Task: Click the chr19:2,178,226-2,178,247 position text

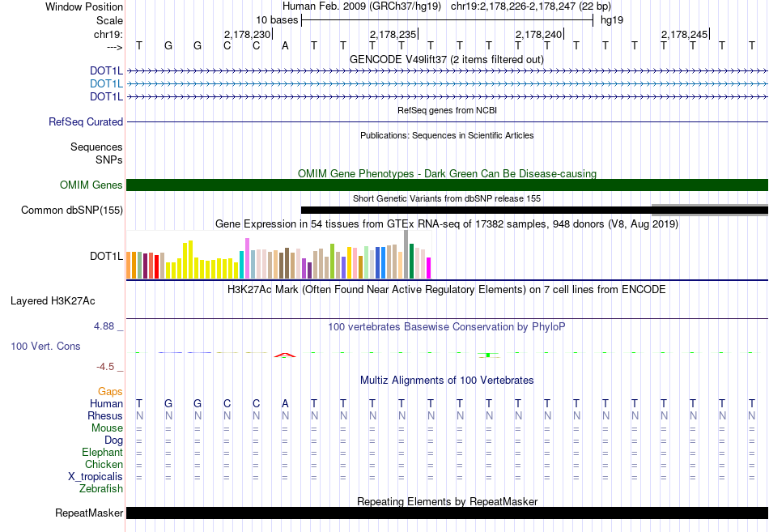Action: [x=531, y=6]
